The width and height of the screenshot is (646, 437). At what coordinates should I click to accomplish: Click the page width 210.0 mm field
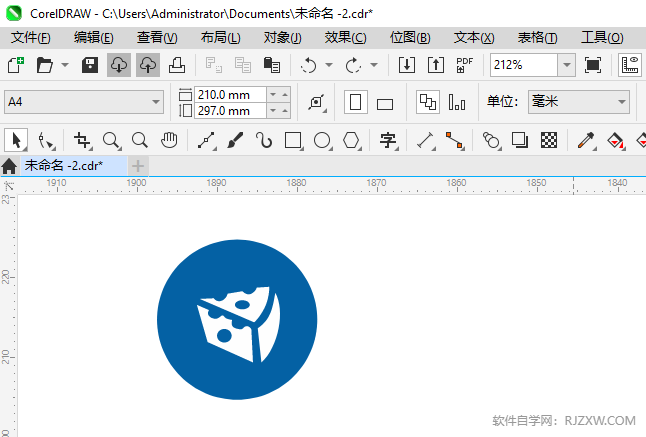pyautogui.click(x=230, y=95)
